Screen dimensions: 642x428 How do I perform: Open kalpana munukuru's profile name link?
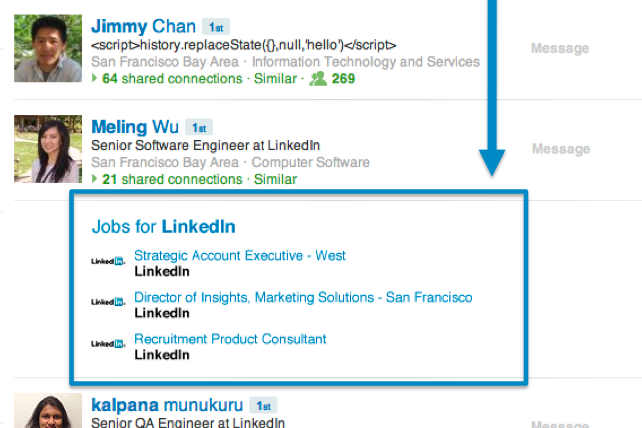pyautogui.click(x=167, y=405)
